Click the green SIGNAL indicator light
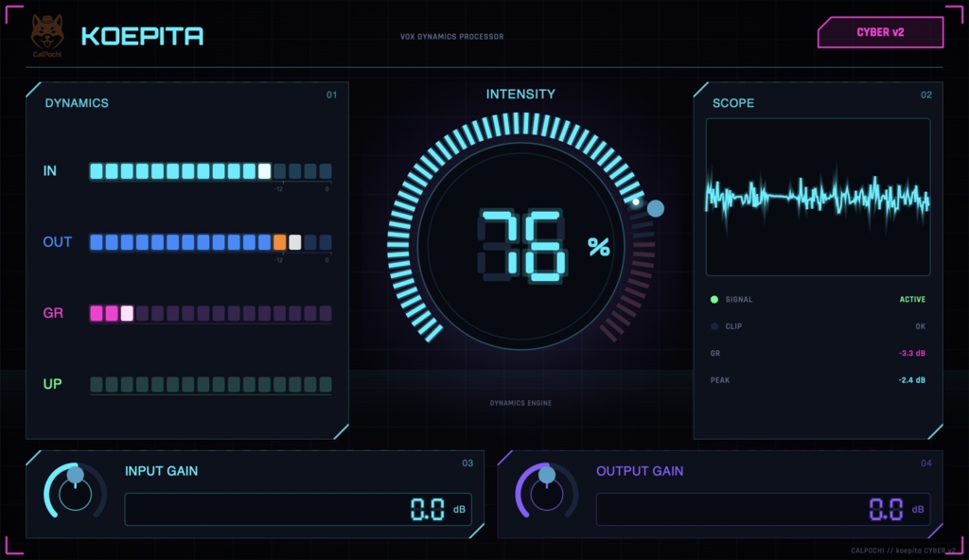The height and width of the screenshot is (560, 969). pyautogui.click(x=714, y=299)
